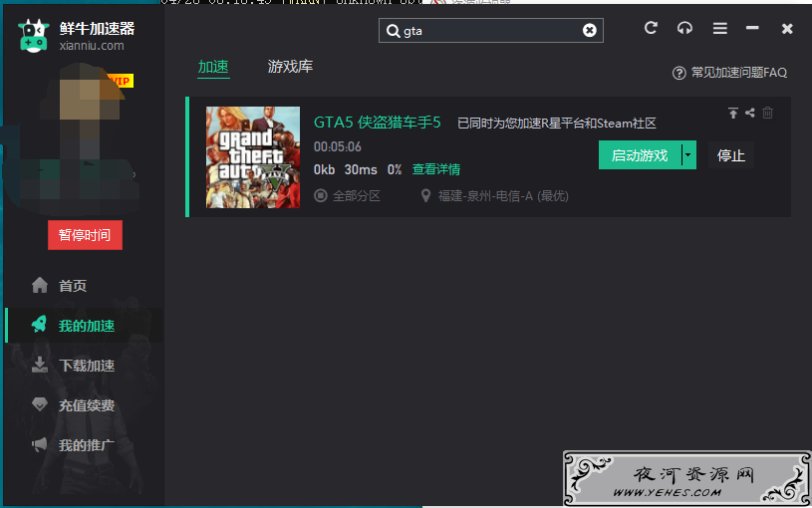Open the 查看详情 link
This screenshot has width=812, height=508.
pos(436,169)
